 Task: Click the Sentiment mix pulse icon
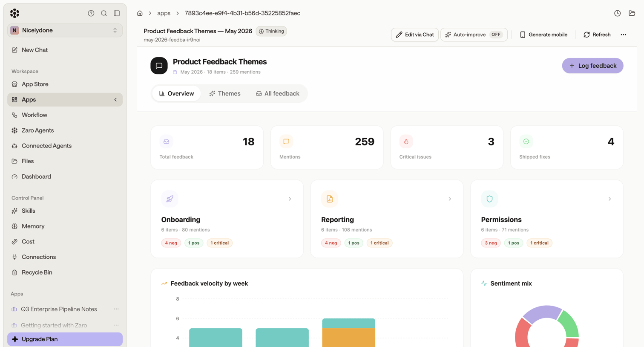tap(484, 283)
